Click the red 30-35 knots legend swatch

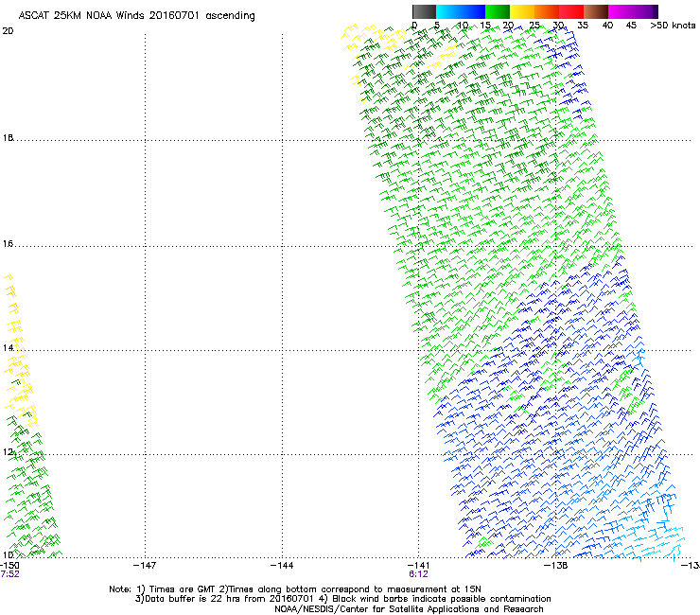pyautogui.click(x=571, y=11)
